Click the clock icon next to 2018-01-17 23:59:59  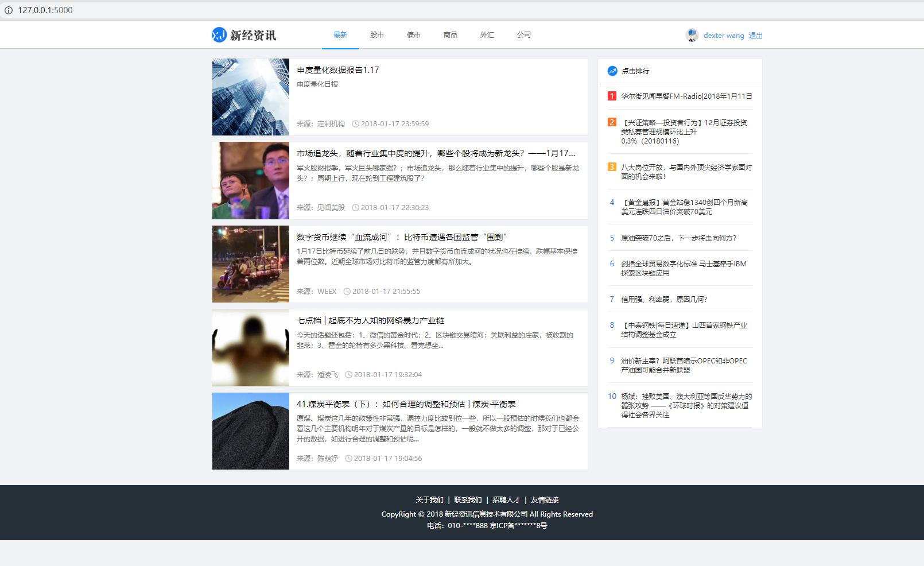(x=356, y=123)
